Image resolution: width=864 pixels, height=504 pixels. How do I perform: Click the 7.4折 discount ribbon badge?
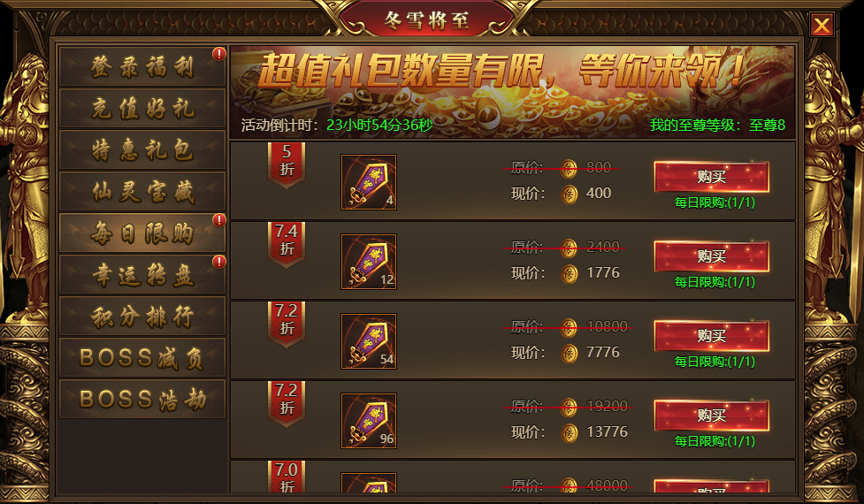click(x=287, y=245)
